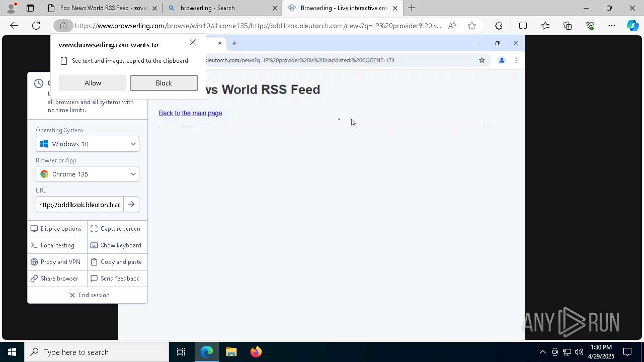Follow the Back to the main page link
This screenshot has height=362, width=644.
pyautogui.click(x=190, y=113)
